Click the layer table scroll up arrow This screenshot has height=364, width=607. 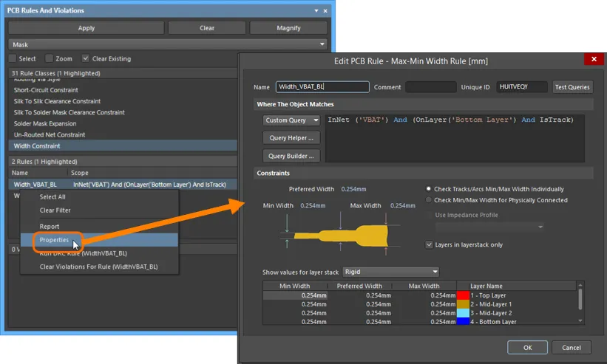coord(580,285)
